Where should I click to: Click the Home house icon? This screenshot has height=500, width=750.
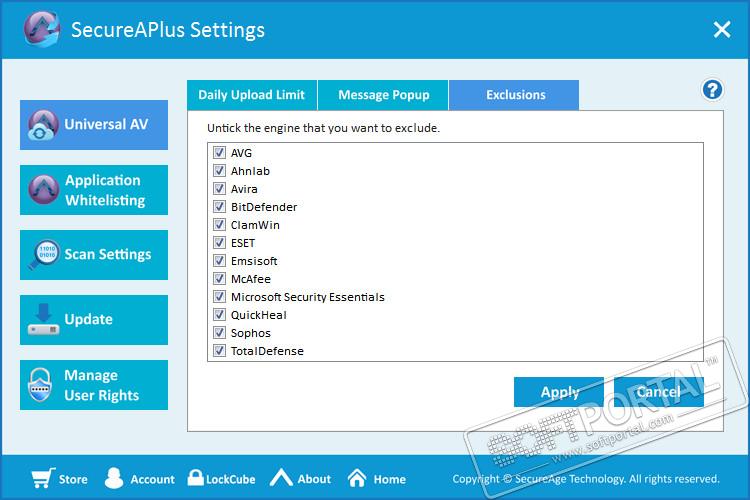click(x=357, y=478)
